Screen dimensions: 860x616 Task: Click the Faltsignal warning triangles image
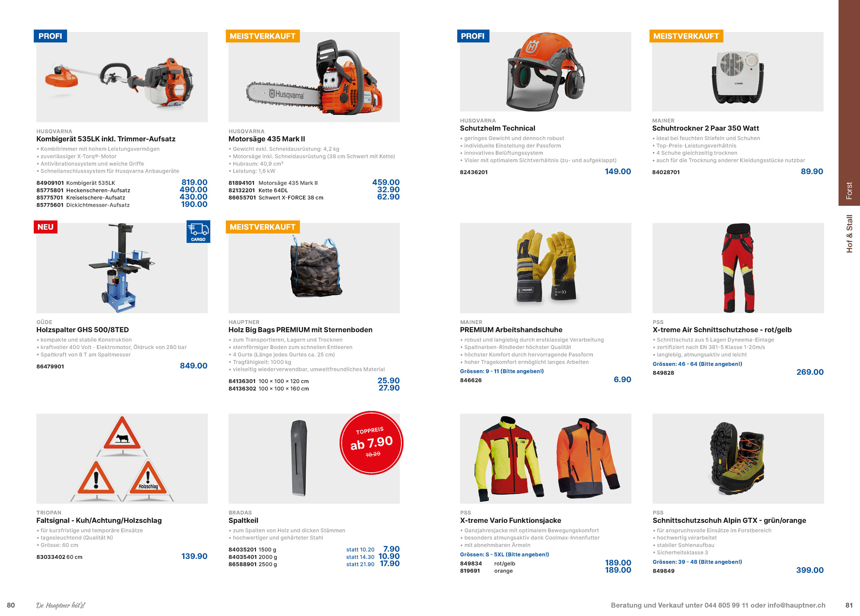(x=122, y=459)
